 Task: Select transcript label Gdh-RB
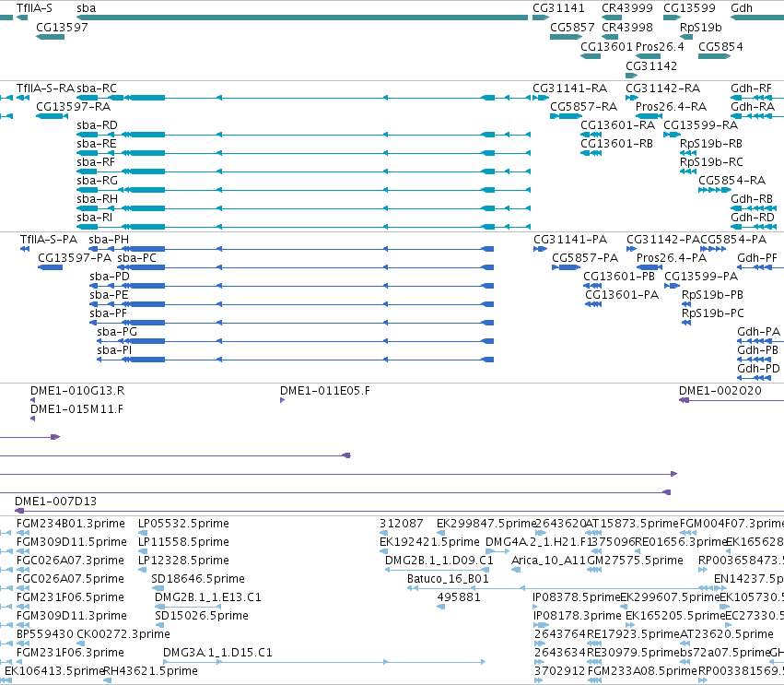[x=752, y=198]
